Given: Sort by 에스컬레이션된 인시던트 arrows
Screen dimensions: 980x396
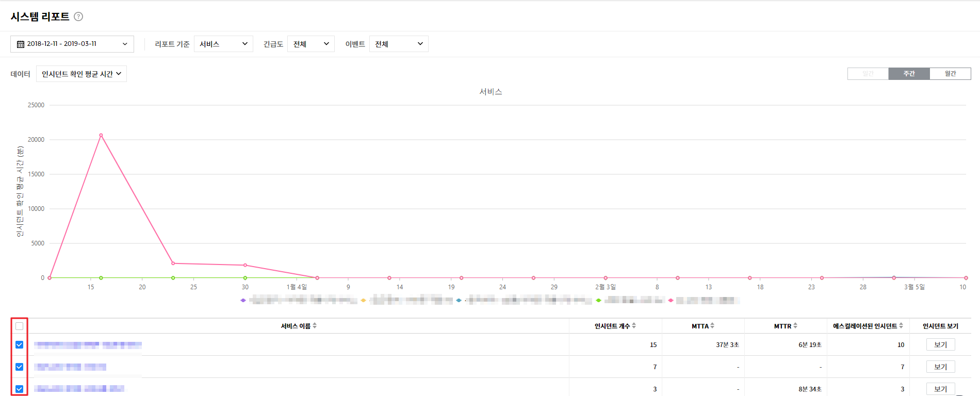Looking at the screenshot, I should tap(901, 326).
